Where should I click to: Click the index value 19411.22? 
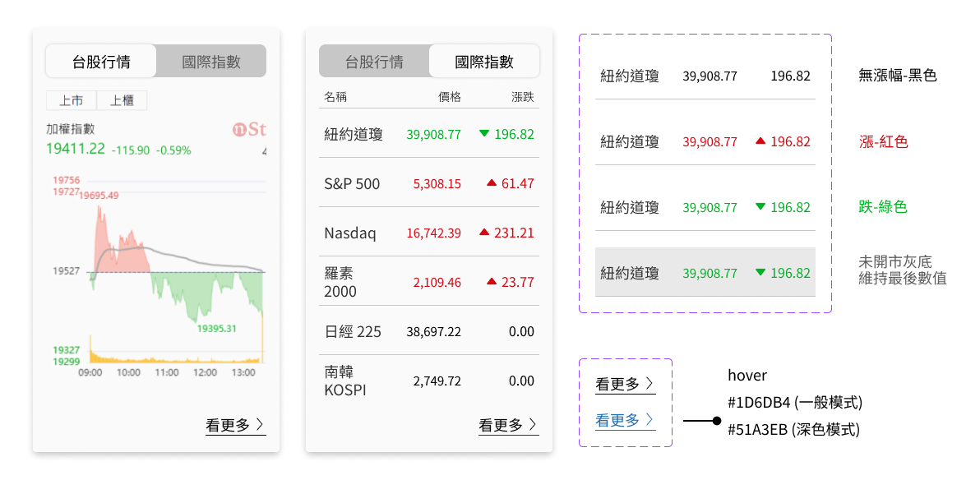point(76,149)
